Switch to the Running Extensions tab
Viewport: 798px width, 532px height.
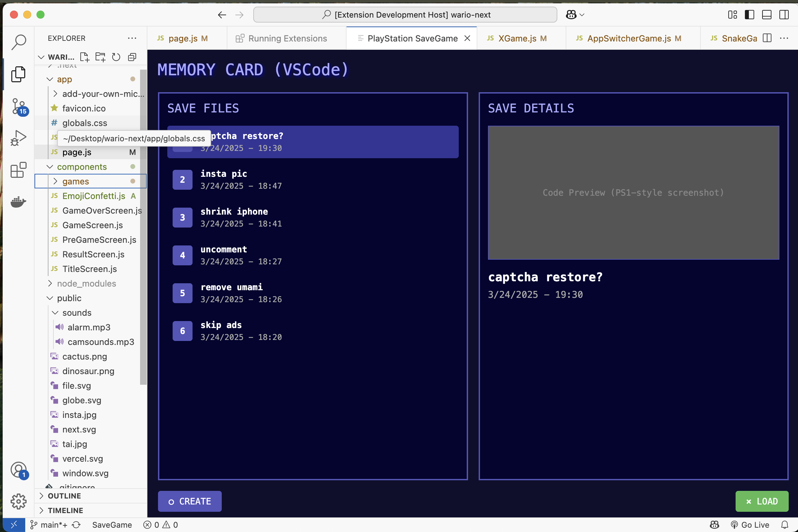[x=287, y=38]
